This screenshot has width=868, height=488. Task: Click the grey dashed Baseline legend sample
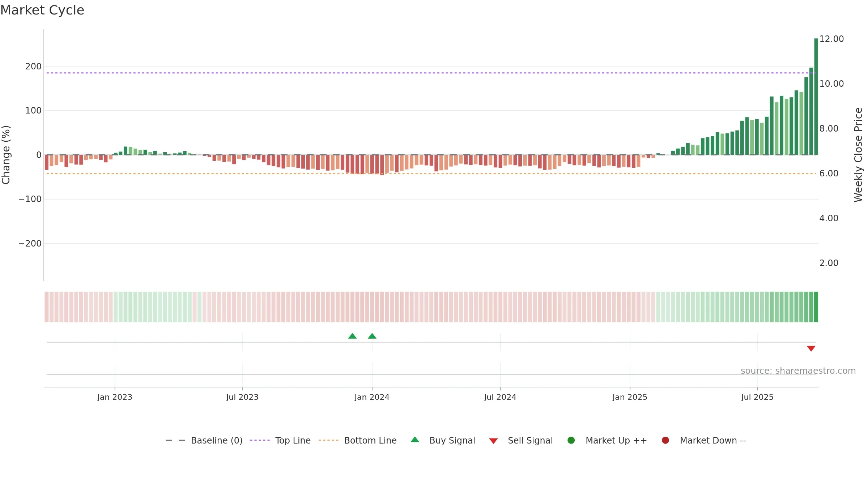click(x=175, y=440)
